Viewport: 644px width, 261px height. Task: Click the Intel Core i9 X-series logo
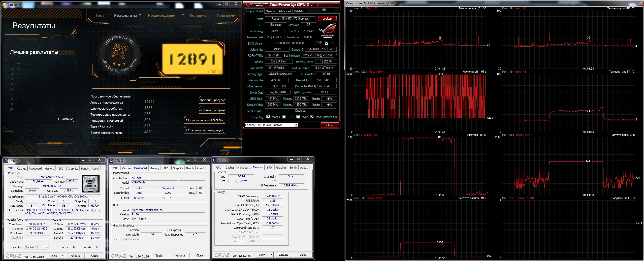[90, 184]
